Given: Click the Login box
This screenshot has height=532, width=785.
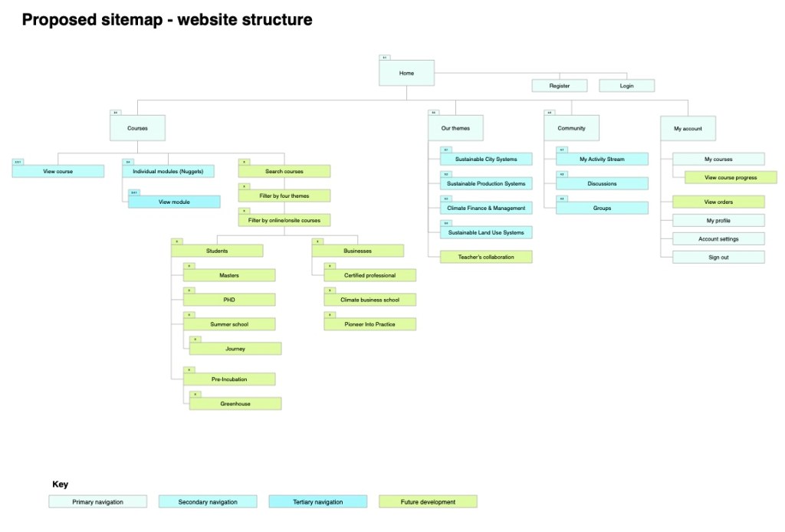Looking at the screenshot, I should point(626,86).
